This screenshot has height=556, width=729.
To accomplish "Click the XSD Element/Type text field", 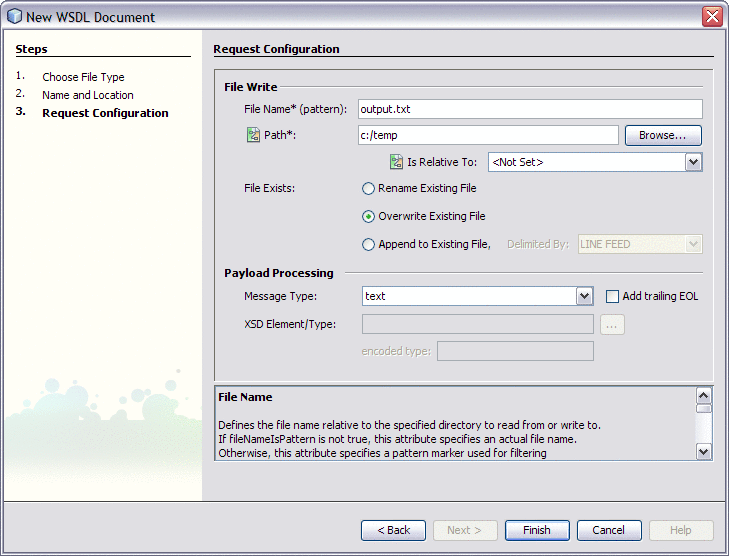I will pos(477,324).
